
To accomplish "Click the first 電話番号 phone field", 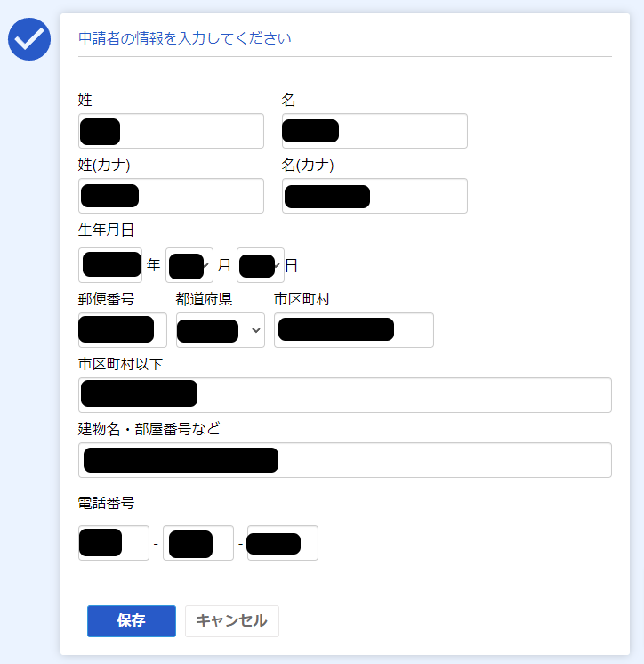I will (x=114, y=543).
